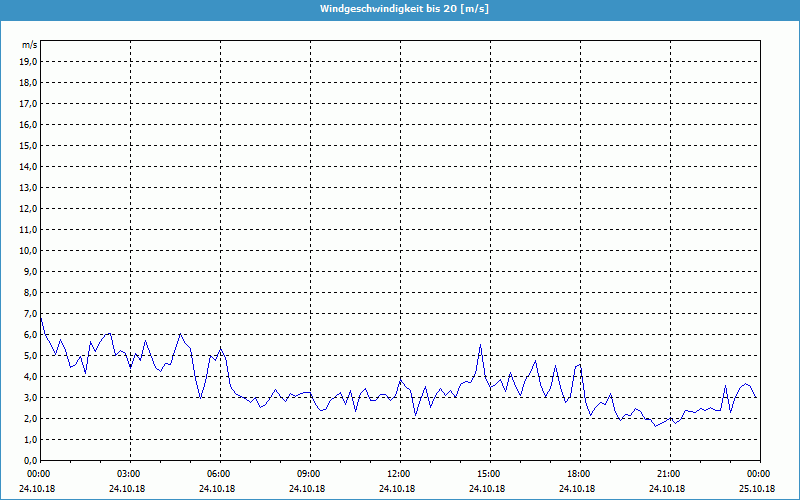Select the 09:00 time axis label
Viewport: 800px width, 500px height.
(x=309, y=474)
